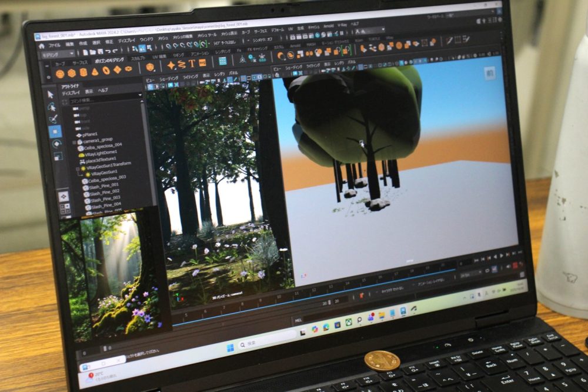The image size is (588, 392).
Task: Open the ファイル menu
Action: pyautogui.click(x=54, y=45)
